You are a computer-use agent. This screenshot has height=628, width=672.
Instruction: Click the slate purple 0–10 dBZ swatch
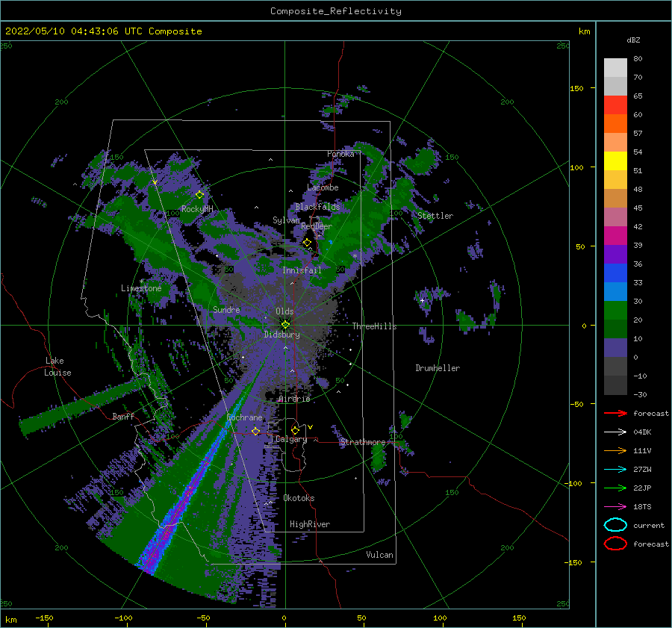(x=615, y=347)
